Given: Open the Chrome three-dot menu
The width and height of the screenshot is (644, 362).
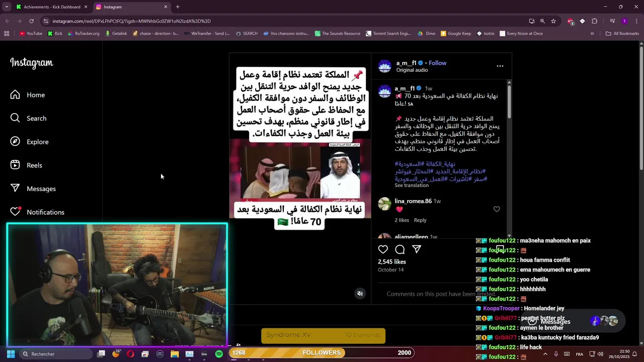Looking at the screenshot, I should [636, 21].
